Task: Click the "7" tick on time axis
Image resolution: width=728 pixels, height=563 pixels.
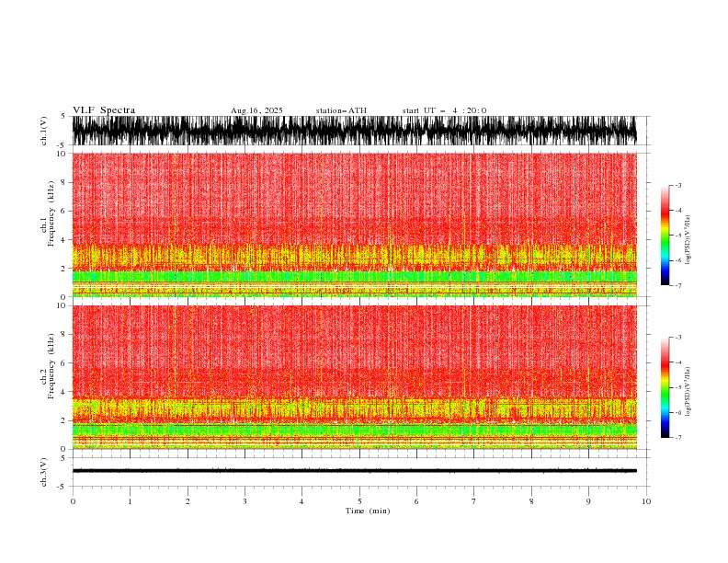Action: click(474, 501)
